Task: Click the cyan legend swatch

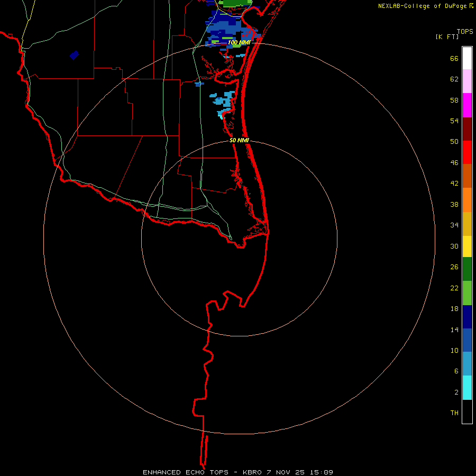Action: coord(467,388)
